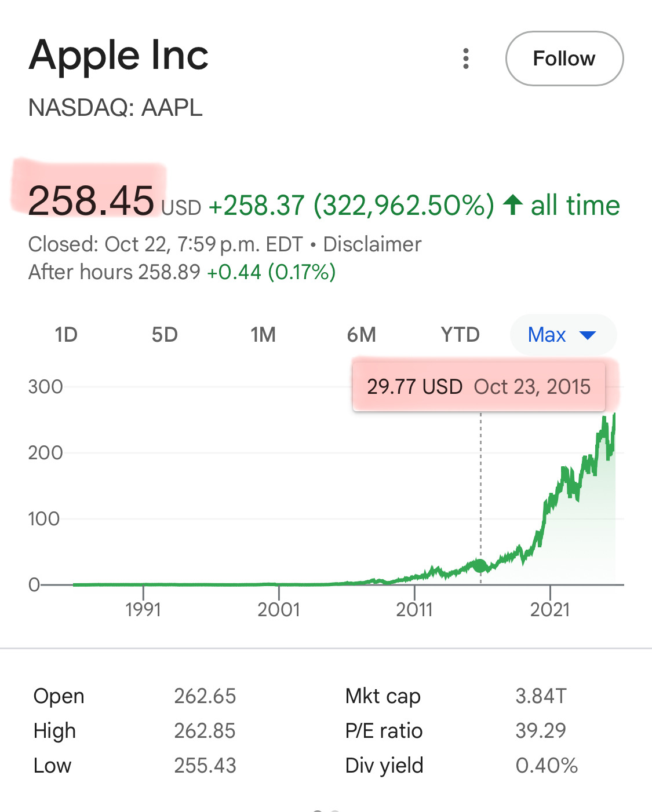Click the Apple Inc title
The image size is (652, 812).
click(x=119, y=56)
